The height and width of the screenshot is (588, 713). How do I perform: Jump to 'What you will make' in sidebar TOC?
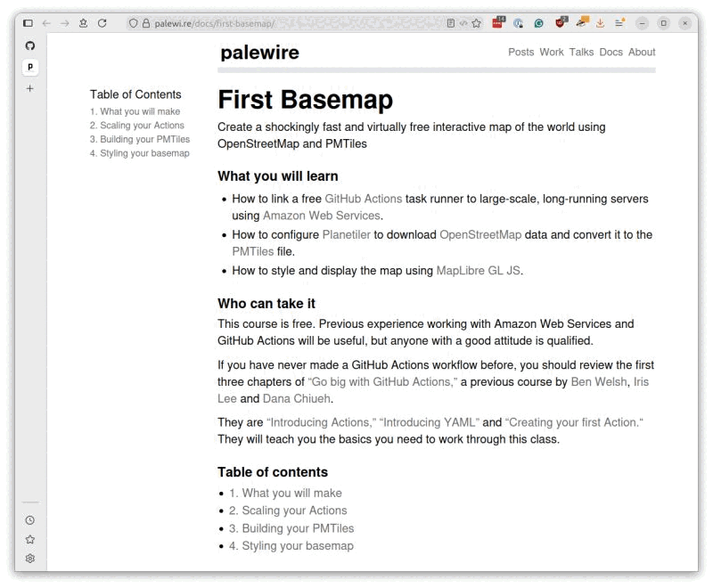tap(135, 111)
